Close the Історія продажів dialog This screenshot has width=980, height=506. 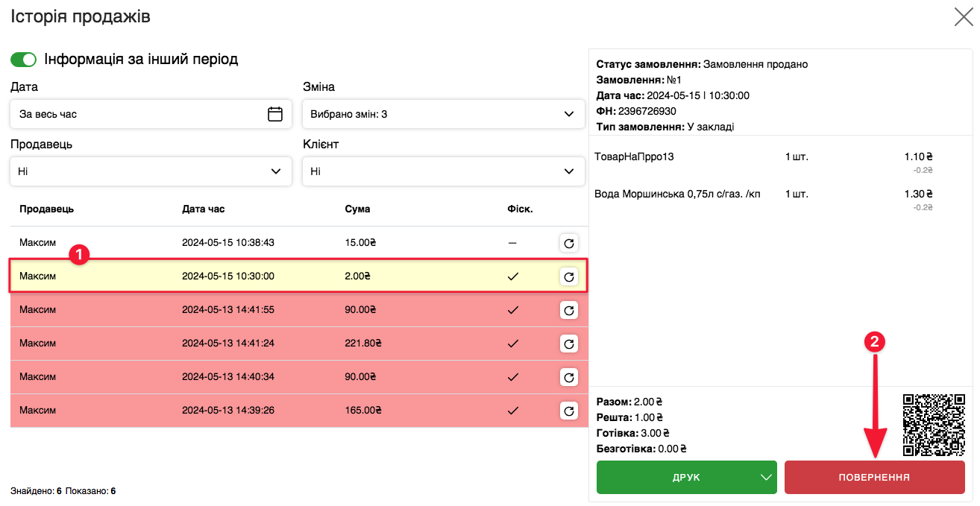pyautogui.click(x=963, y=17)
